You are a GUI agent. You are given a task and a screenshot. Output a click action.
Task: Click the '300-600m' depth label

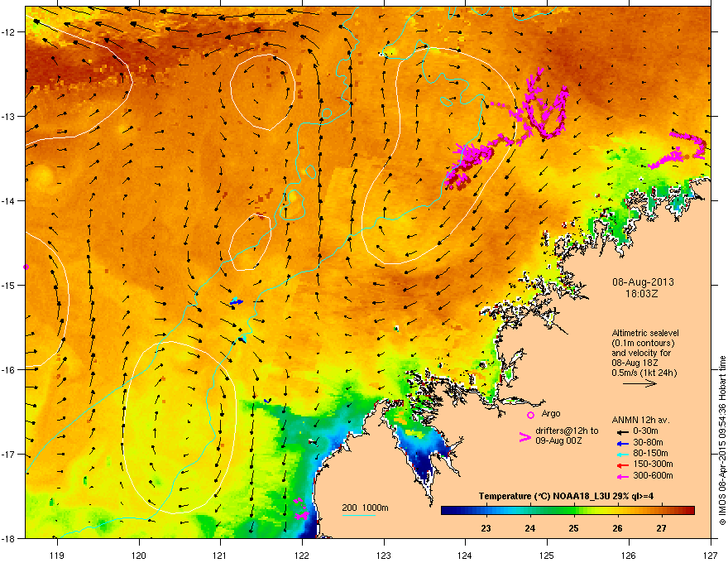click(x=653, y=476)
